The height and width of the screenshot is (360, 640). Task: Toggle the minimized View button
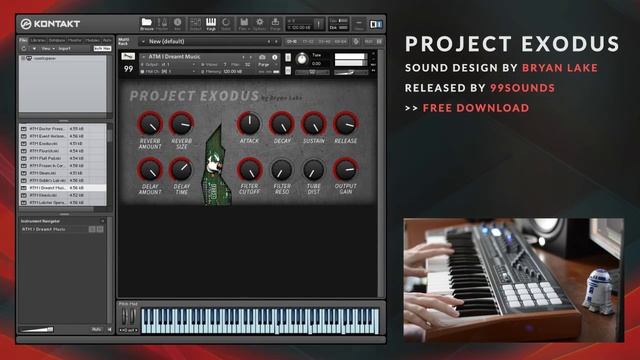(359, 24)
